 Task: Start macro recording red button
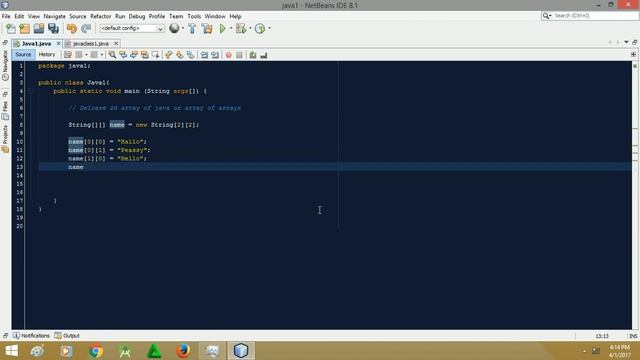[x=229, y=55]
